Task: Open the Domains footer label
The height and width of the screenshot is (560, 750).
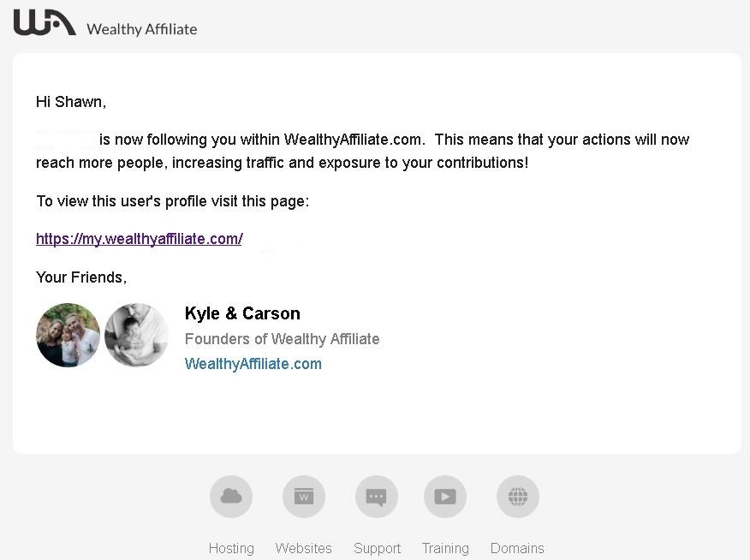Action: tap(517, 548)
